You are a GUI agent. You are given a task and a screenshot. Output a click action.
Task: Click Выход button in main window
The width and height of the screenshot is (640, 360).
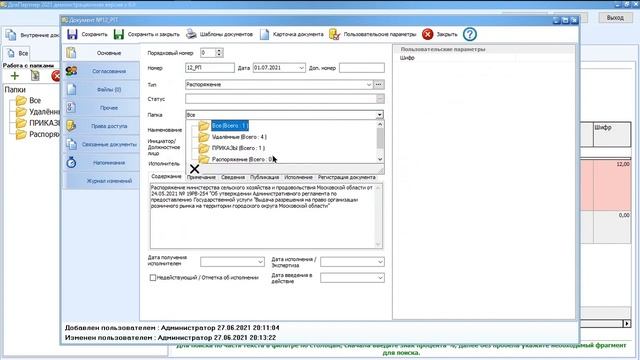pyautogui.click(x=615, y=18)
